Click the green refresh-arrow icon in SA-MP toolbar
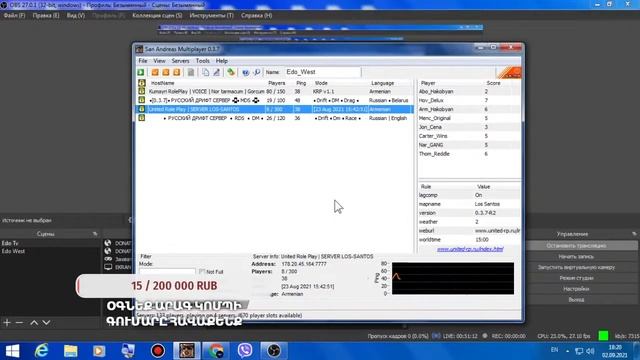 231,72
